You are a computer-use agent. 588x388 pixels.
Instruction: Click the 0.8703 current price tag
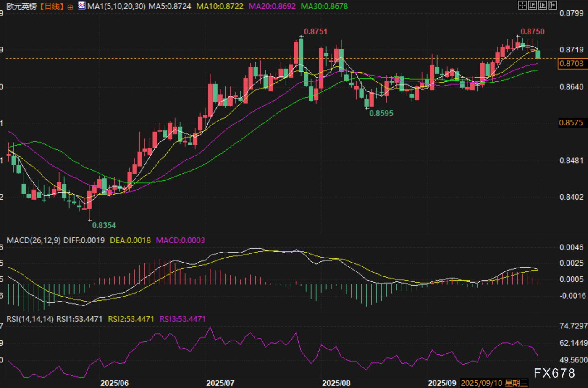[x=571, y=64]
